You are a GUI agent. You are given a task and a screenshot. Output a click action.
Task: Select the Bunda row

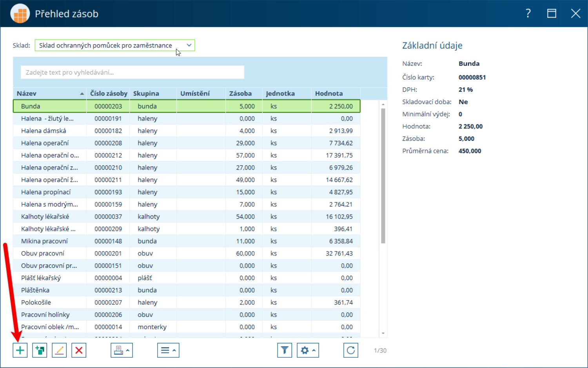click(x=187, y=106)
